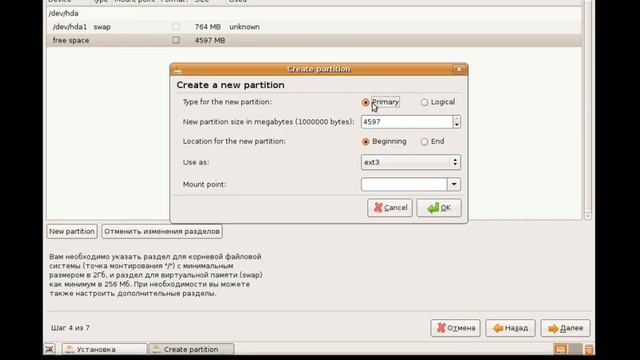The width and height of the screenshot is (640, 360).
Task: Click the Шаг 4 из 7 step label
Action: (x=70, y=328)
